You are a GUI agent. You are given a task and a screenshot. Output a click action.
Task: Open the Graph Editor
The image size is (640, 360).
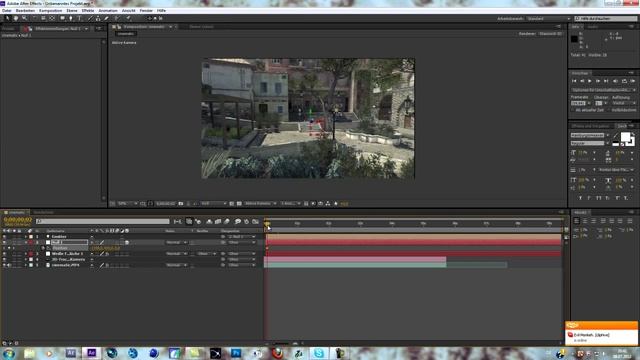[x=256, y=222]
